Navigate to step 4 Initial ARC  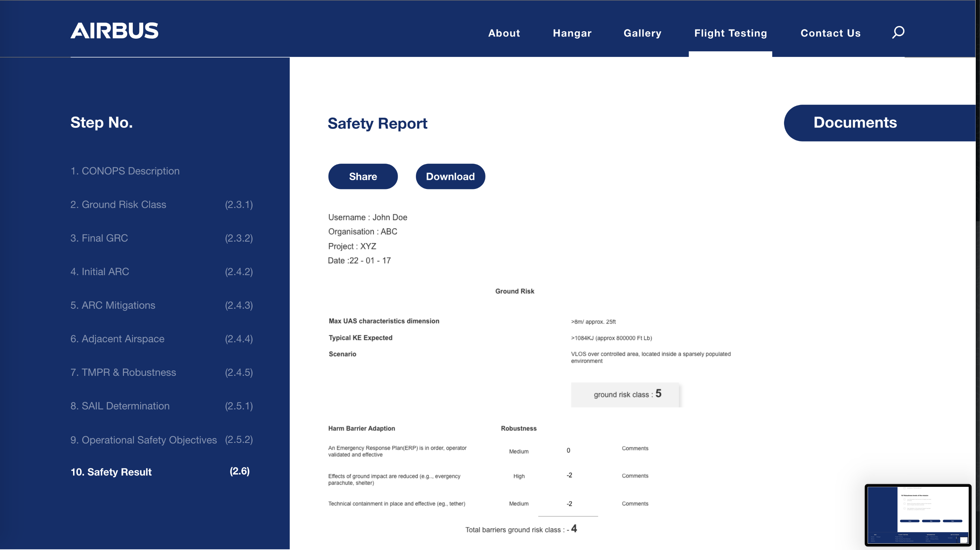click(100, 271)
